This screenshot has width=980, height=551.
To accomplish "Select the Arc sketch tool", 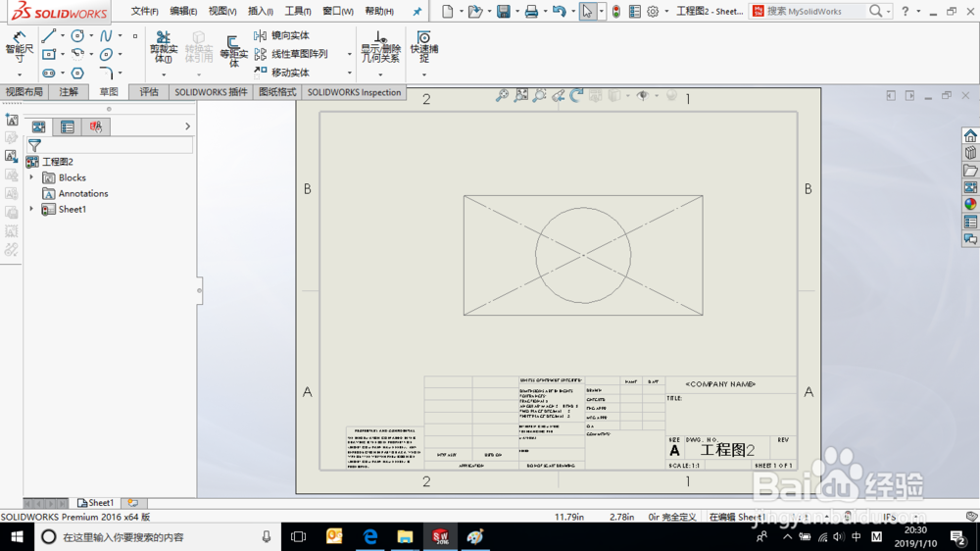I will [77, 54].
